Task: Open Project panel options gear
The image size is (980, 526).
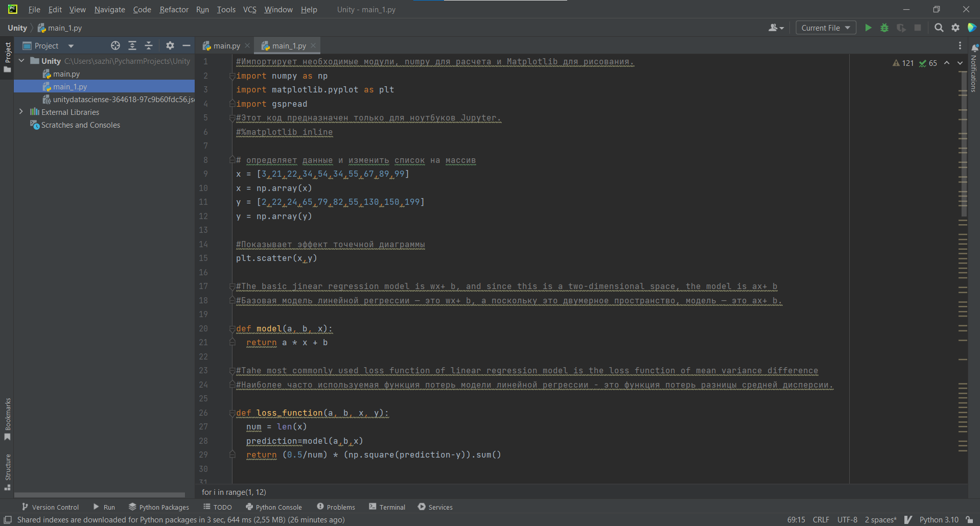Action: pyautogui.click(x=170, y=45)
